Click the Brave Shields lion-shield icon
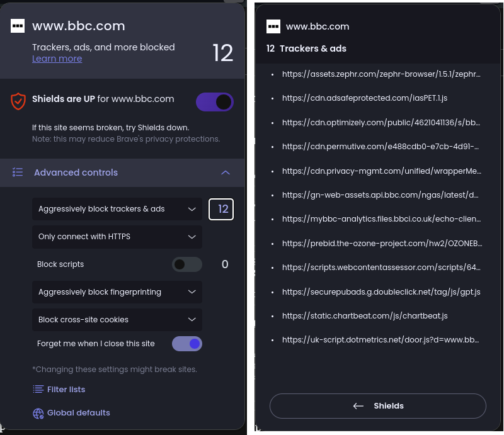The width and height of the screenshot is (504, 435). pos(18,101)
